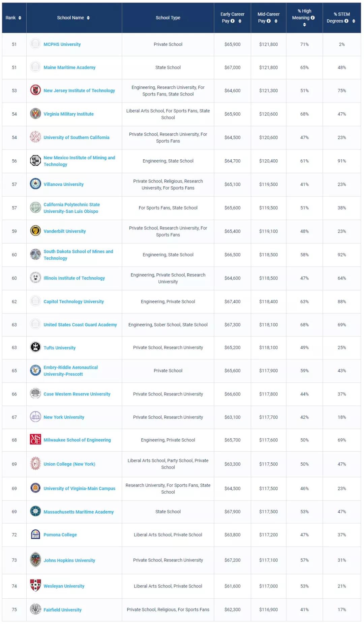Viewport: 364px width, 624px height.
Task: Sort by Mid-Career Pay using its arrows
Action: pyautogui.click(x=276, y=21)
